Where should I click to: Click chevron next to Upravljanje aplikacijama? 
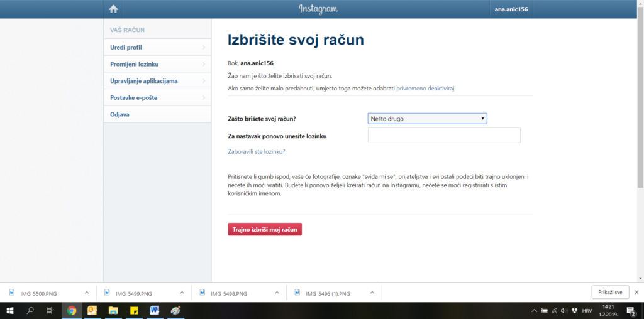204,81
